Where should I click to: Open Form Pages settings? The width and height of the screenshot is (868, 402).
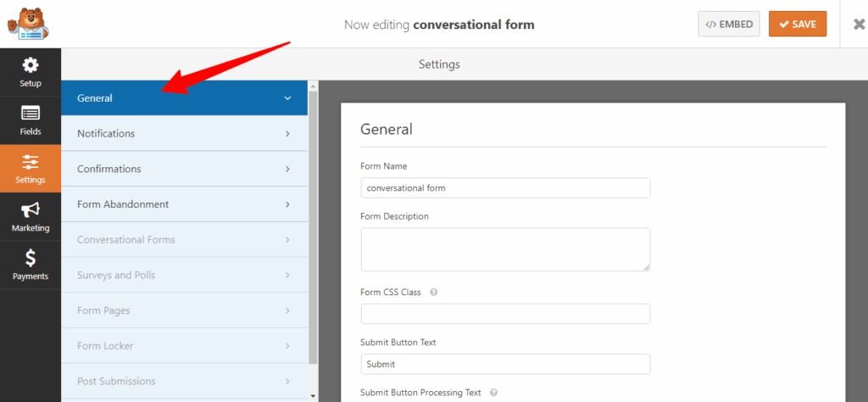[x=184, y=310]
